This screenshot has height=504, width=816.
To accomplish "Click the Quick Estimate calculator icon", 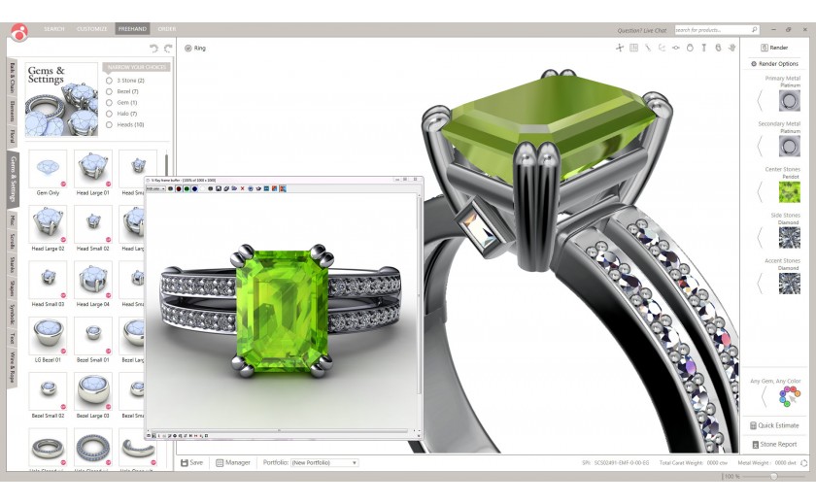I will click(754, 425).
